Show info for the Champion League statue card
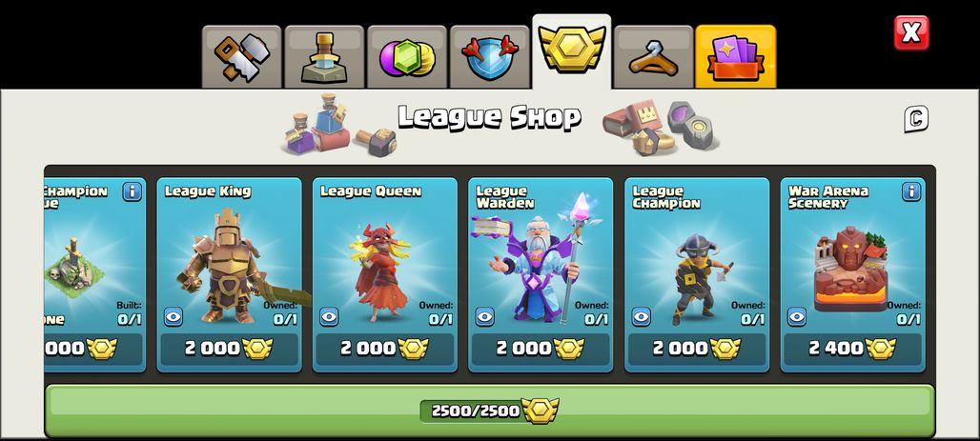This screenshot has width=980, height=441. click(132, 191)
